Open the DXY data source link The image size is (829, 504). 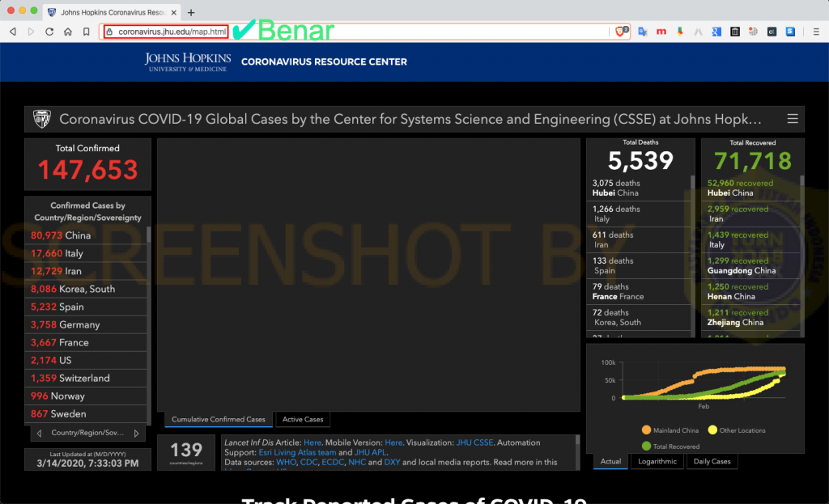(392, 462)
